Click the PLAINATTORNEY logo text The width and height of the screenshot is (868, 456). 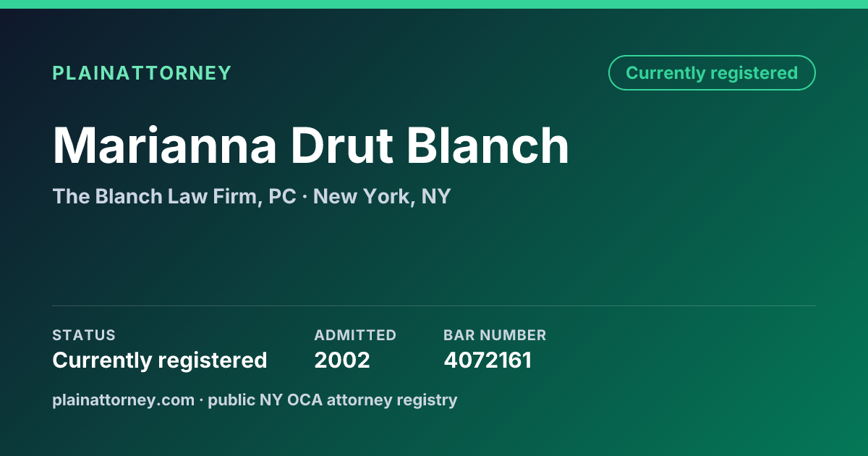pos(142,73)
